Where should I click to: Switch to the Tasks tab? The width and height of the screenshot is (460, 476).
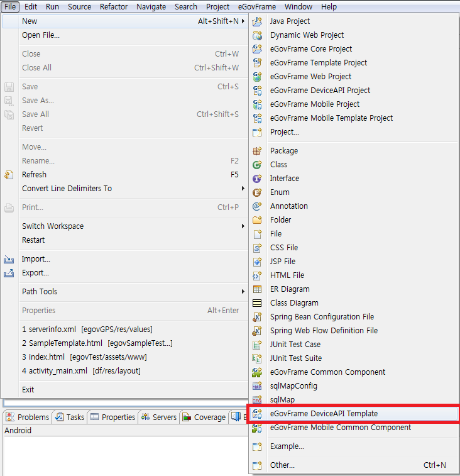coord(70,418)
